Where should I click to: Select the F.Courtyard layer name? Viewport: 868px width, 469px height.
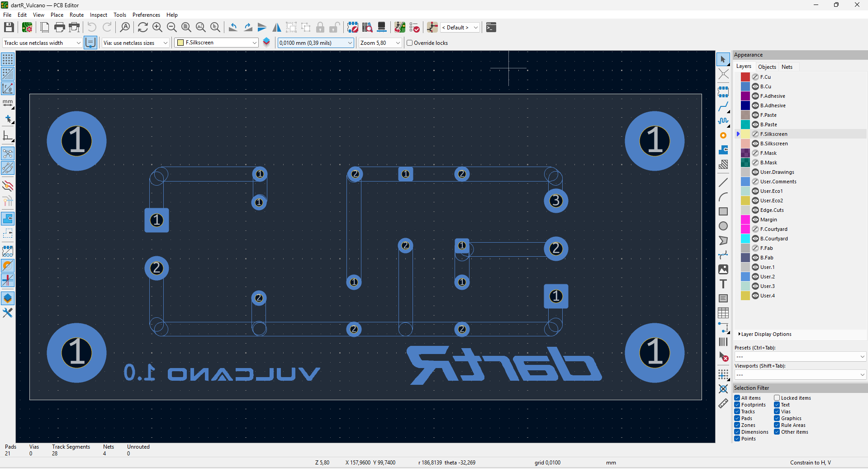[774, 229]
